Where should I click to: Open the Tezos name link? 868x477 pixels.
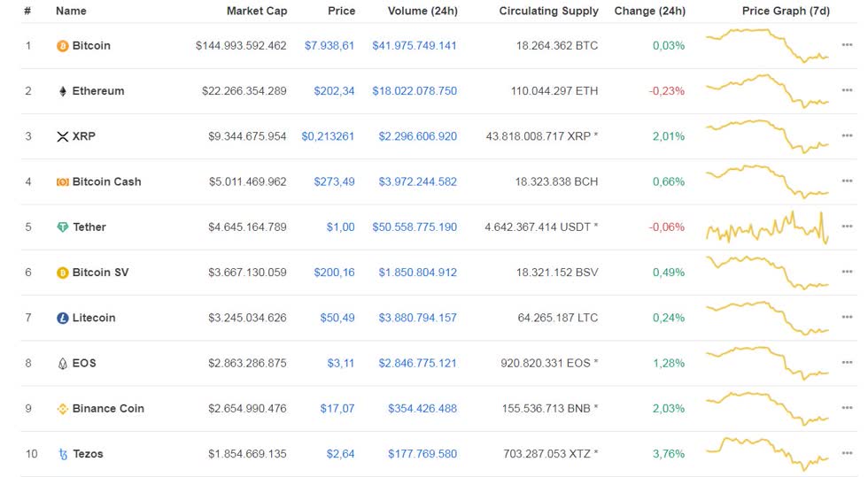(88, 454)
